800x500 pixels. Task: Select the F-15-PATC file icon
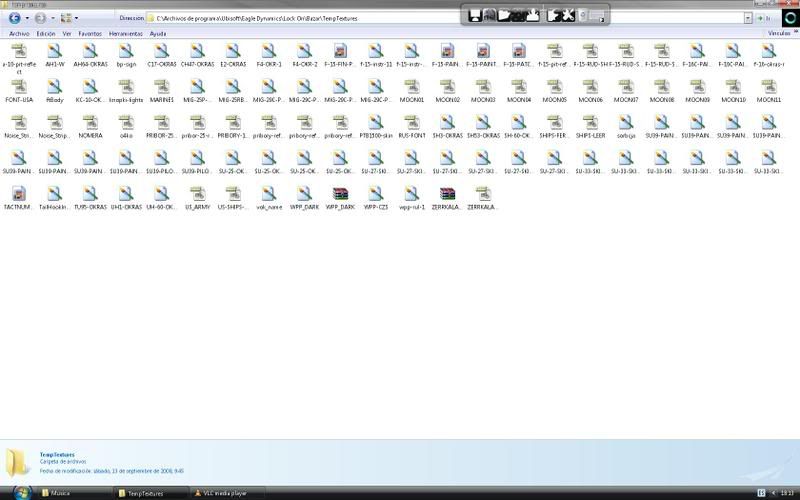(519, 55)
